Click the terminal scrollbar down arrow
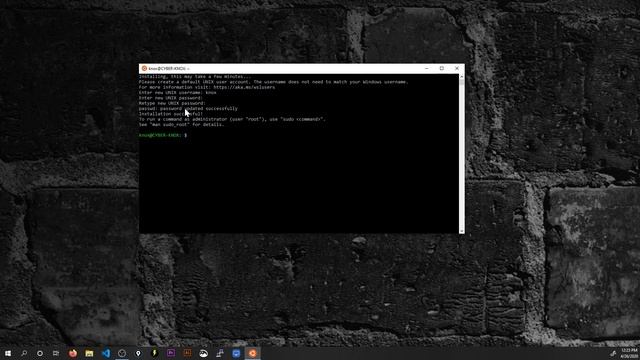Screen dimensions: 640x360 (462, 231)
